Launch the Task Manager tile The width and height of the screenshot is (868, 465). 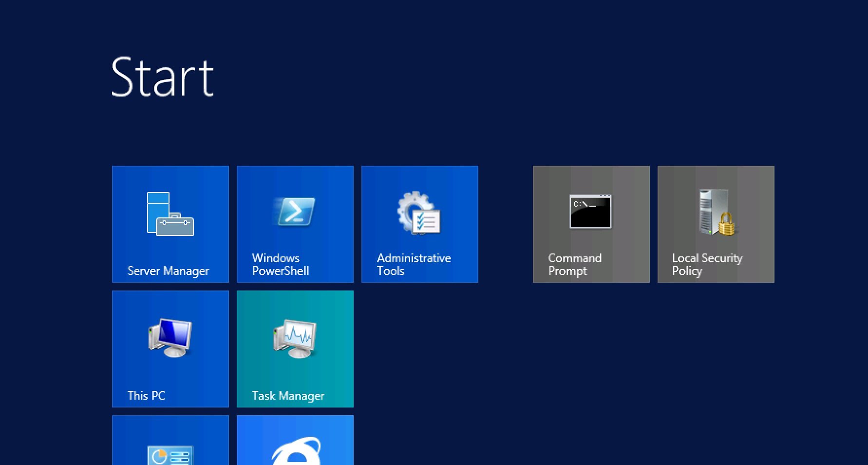pyautogui.click(x=295, y=349)
